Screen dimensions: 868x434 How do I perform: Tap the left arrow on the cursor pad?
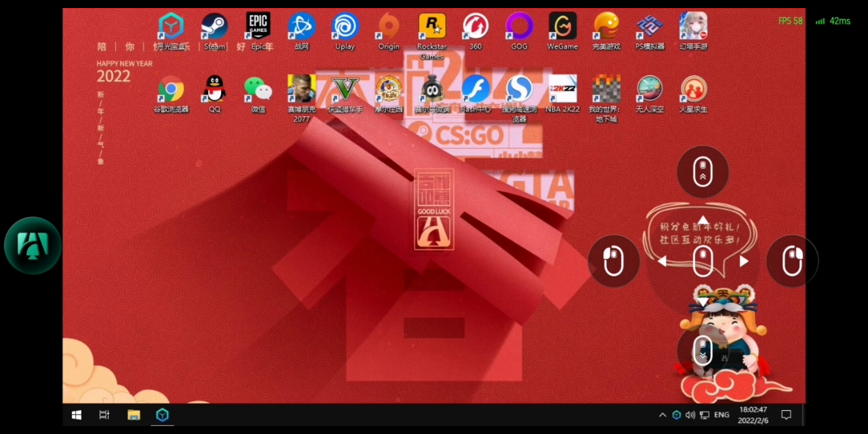[662, 261]
